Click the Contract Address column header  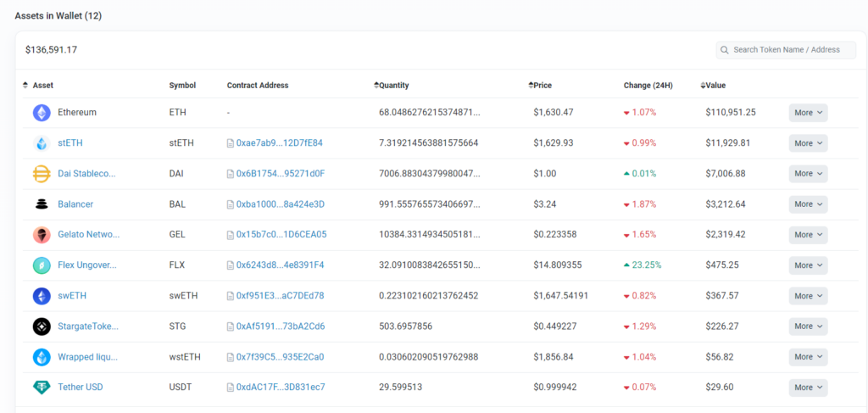pyautogui.click(x=258, y=86)
